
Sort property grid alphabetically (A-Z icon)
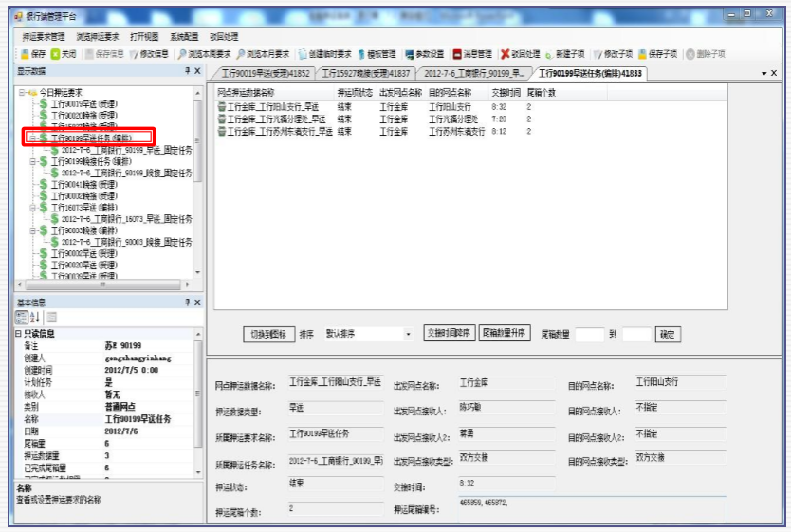coord(34,317)
